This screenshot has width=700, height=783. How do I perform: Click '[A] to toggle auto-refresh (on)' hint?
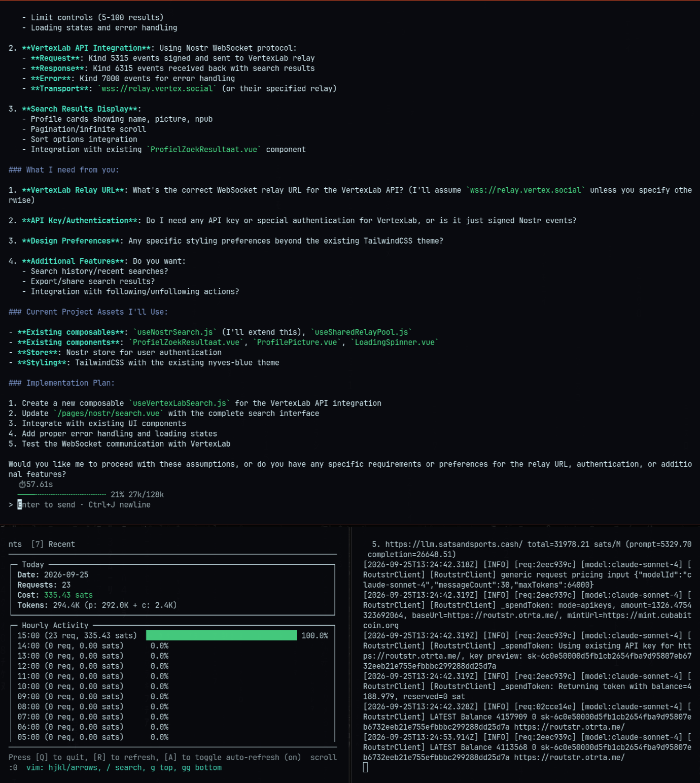pyautogui.click(x=232, y=758)
